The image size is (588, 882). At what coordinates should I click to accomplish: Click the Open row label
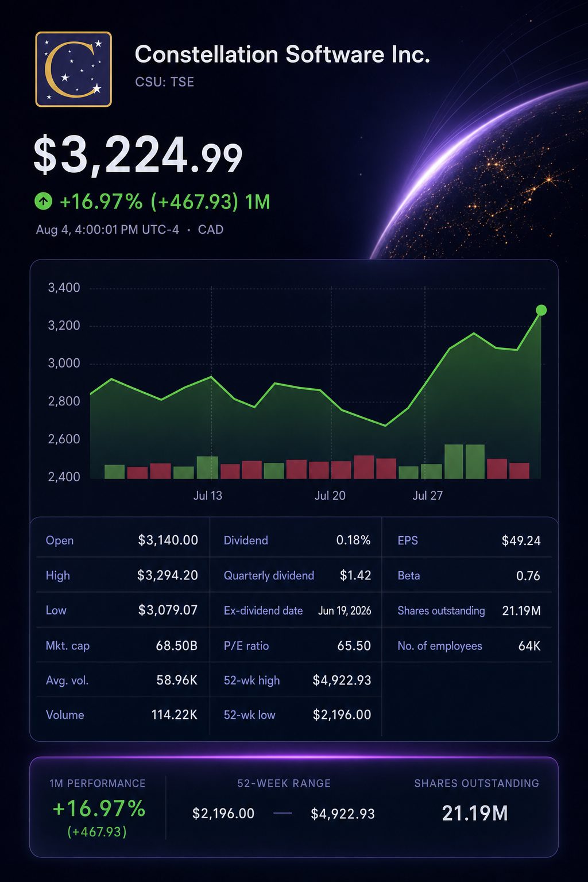[60, 541]
